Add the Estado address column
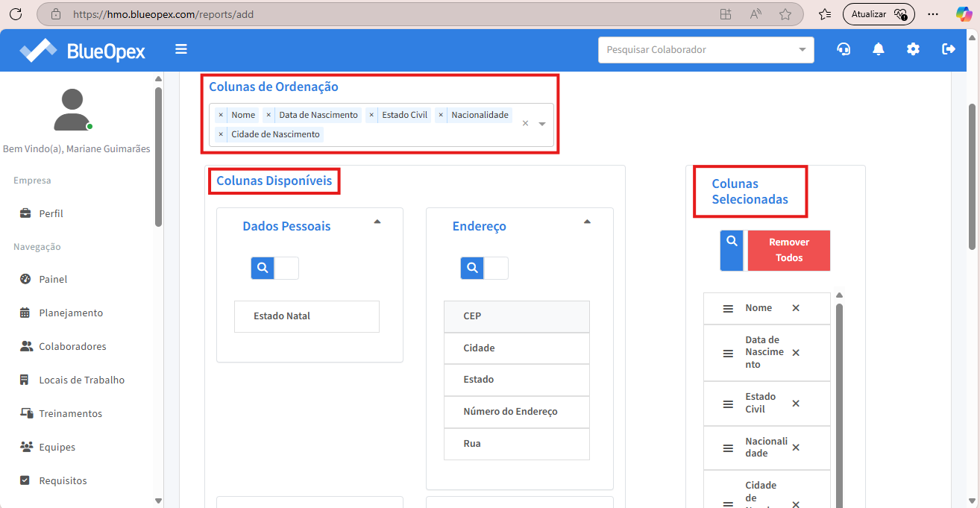Viewport: 980px width, 508px height. pos(517,380)
